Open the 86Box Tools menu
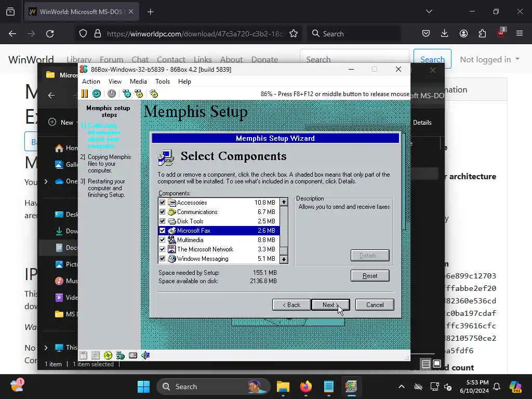 [x=162, y=82]
